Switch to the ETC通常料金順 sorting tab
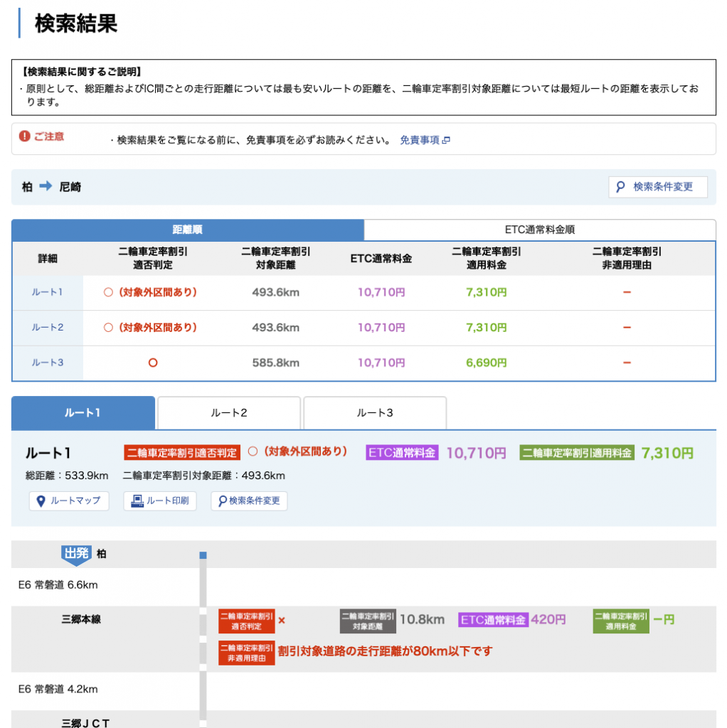 pos(539,230)
